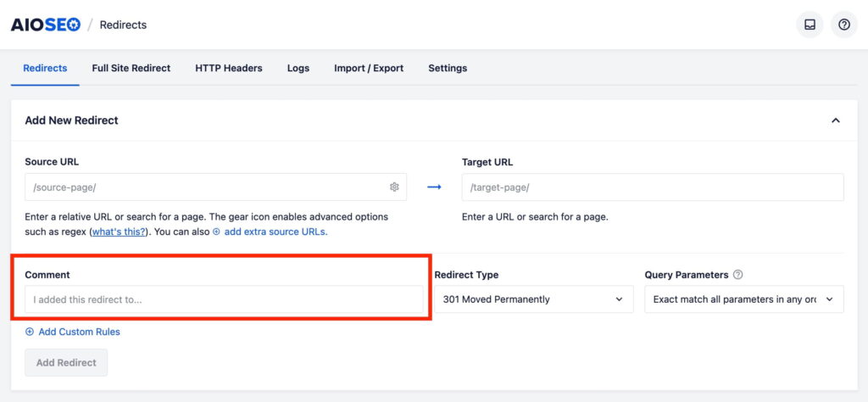
Task: Click the plus icon beside Add Custom Rules
Action: click(30, 332)
